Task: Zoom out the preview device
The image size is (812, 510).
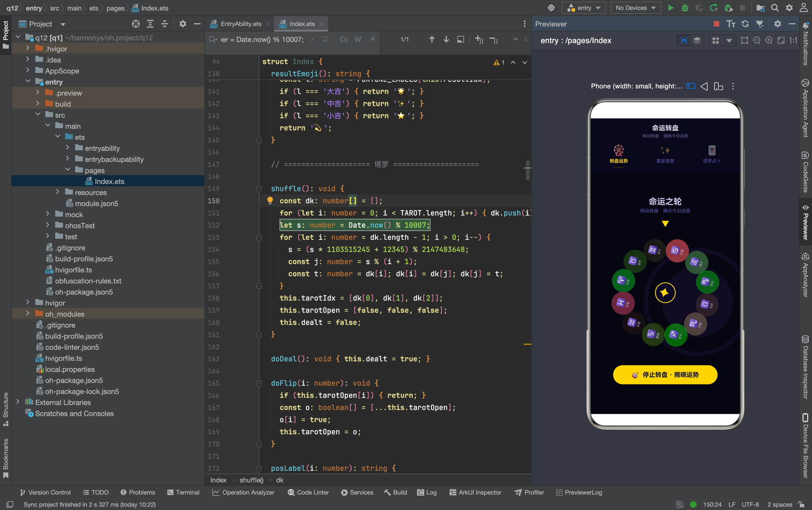Action: click(757, 41)
